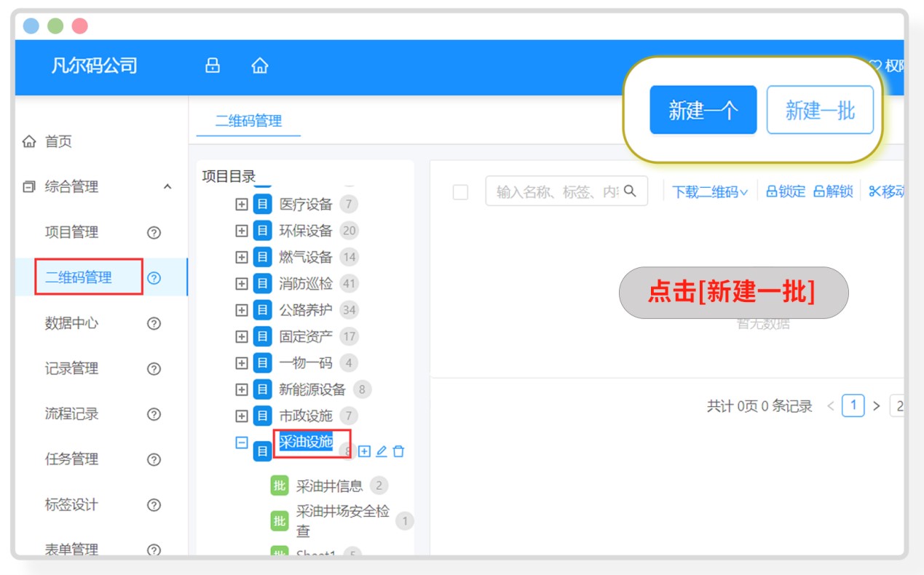This screenshot has height=575, width=924.
Task: Select the 采油井信息 batch item
Action: (x=329, y=485)
